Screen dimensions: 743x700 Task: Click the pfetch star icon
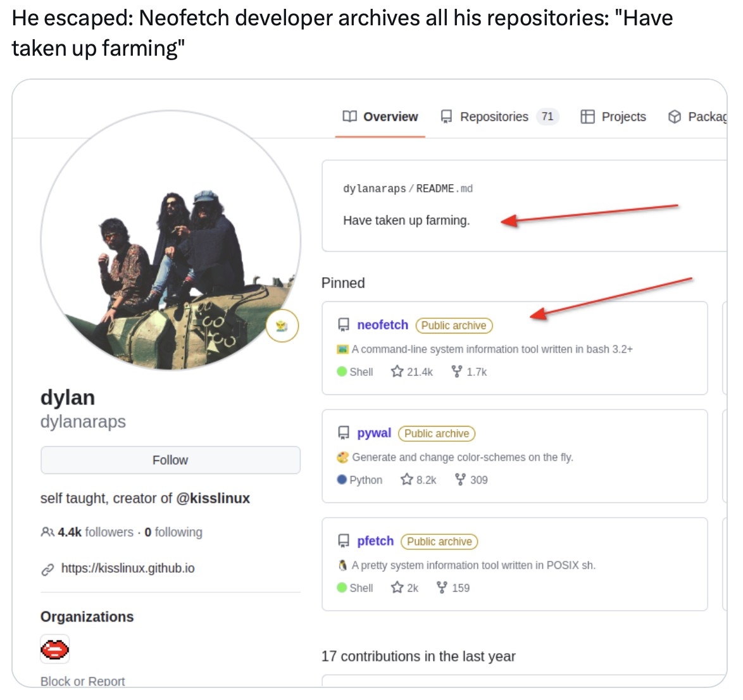point(397,588)
